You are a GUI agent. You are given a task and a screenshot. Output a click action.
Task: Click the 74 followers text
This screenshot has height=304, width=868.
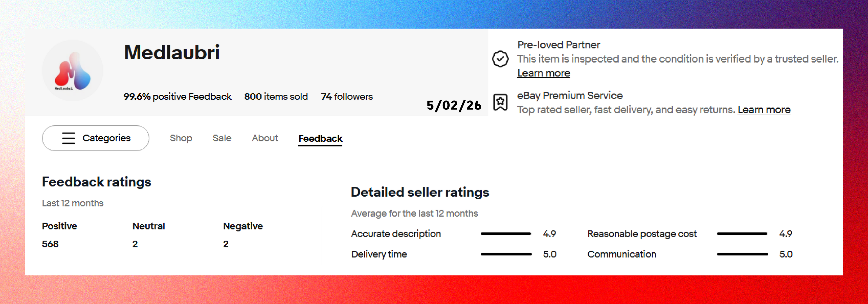(347, 97)
